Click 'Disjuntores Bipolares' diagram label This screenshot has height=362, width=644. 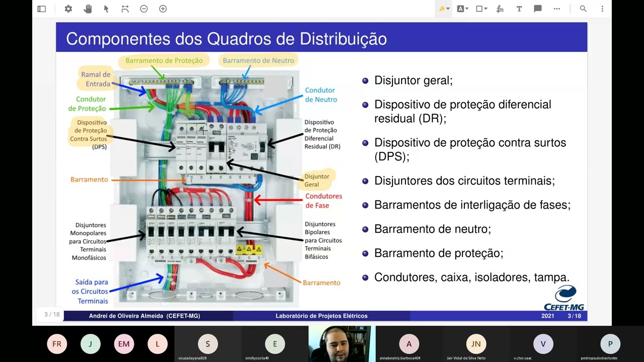(323, 240)
